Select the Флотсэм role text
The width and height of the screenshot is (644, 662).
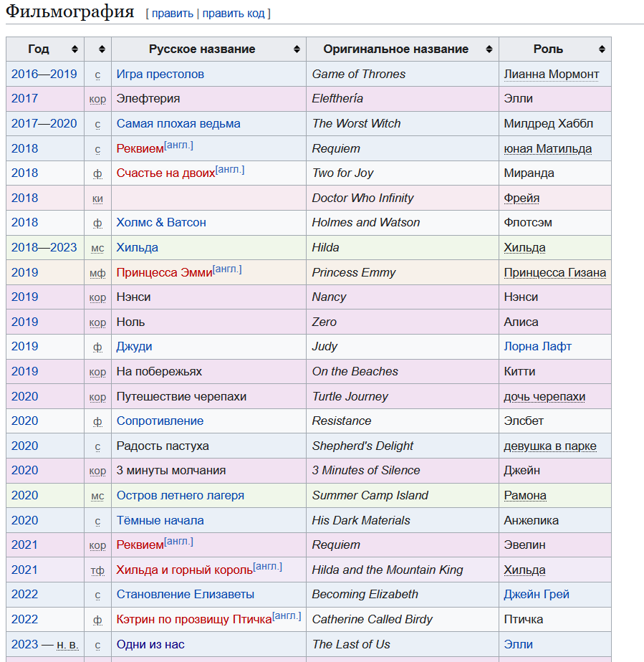528,223
